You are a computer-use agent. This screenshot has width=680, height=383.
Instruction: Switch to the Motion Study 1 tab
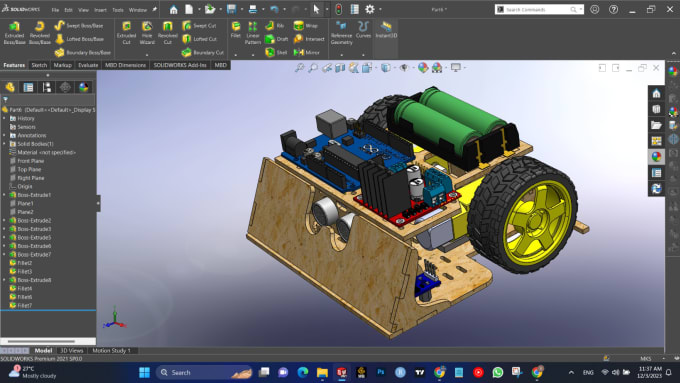click(x=111, y=350)
